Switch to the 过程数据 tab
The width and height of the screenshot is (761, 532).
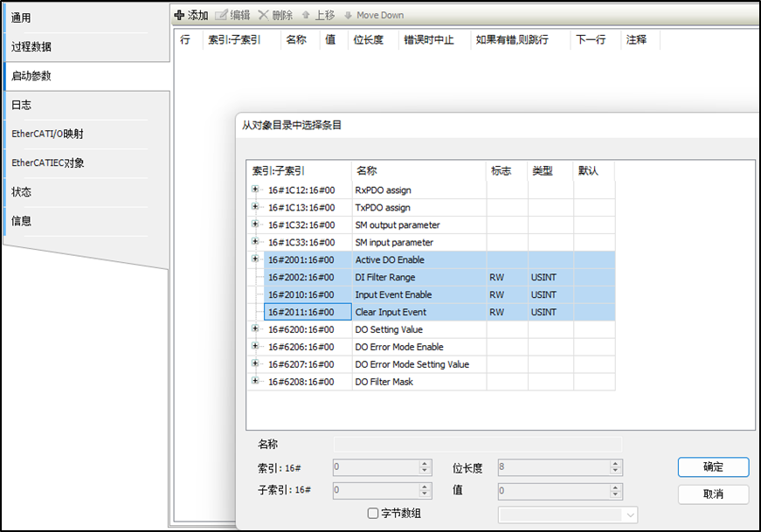[31, 47]
